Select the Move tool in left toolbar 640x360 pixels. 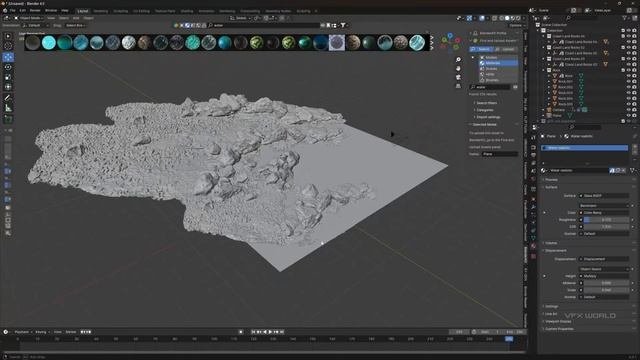pyautogui.click(x=8, y=57)
